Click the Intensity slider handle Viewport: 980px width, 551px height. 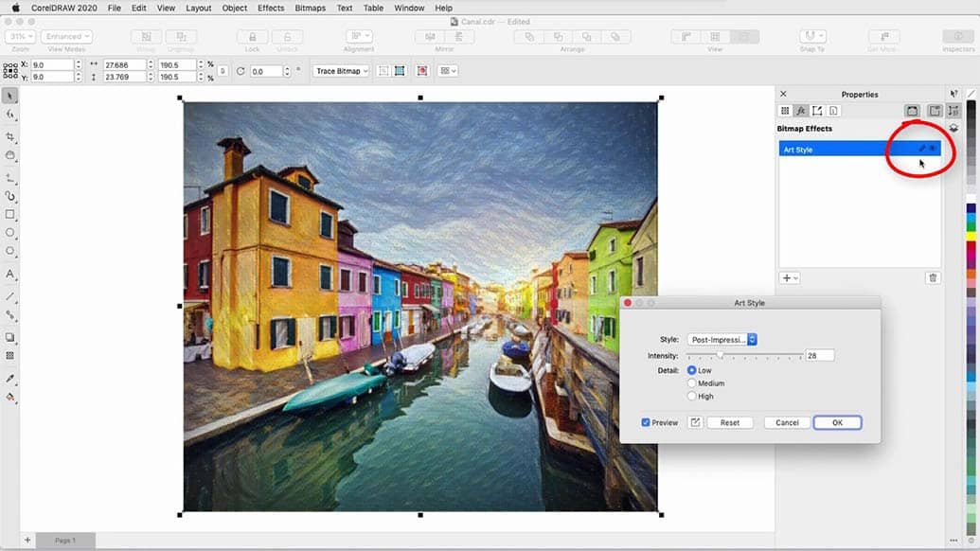(x=721, y=355)
